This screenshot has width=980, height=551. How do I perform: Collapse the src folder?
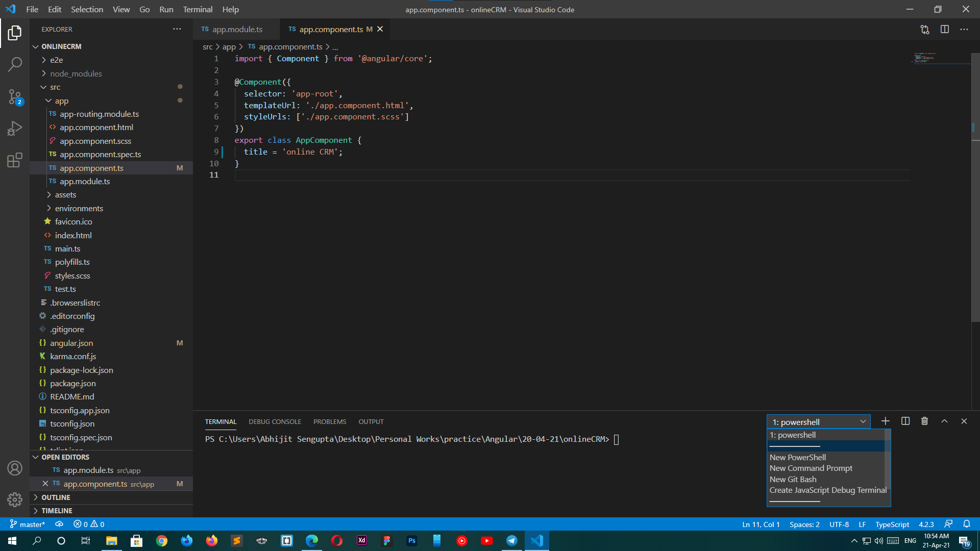pyautogui.click(x=55, y=87)
